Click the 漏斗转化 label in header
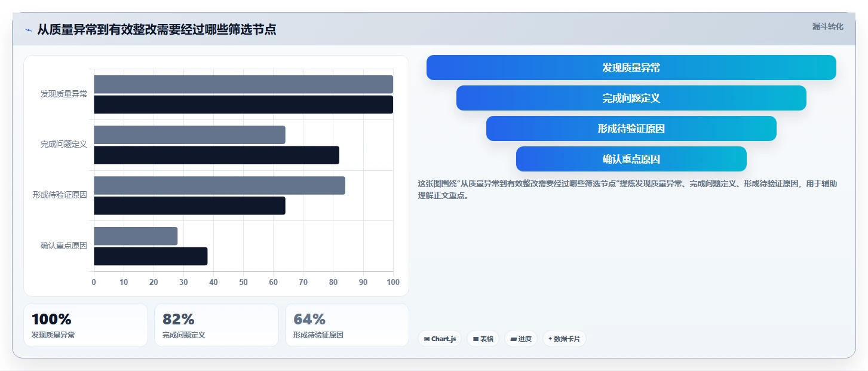868x371 pixels. 827,26
